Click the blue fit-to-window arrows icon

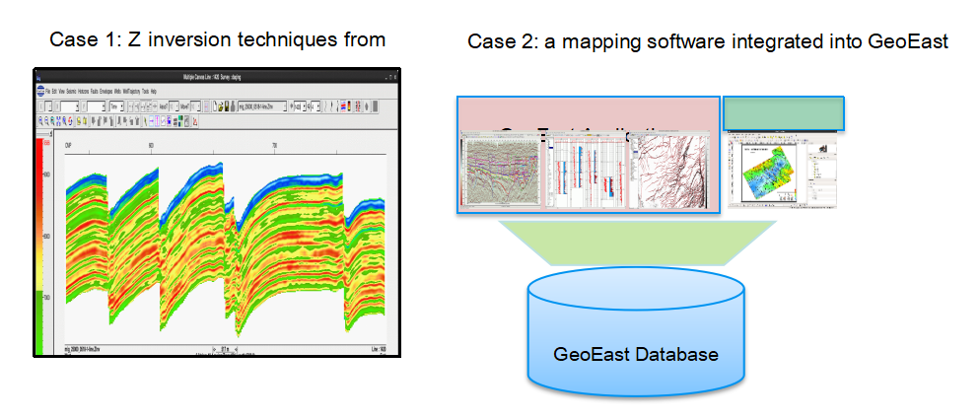(58, 121)
